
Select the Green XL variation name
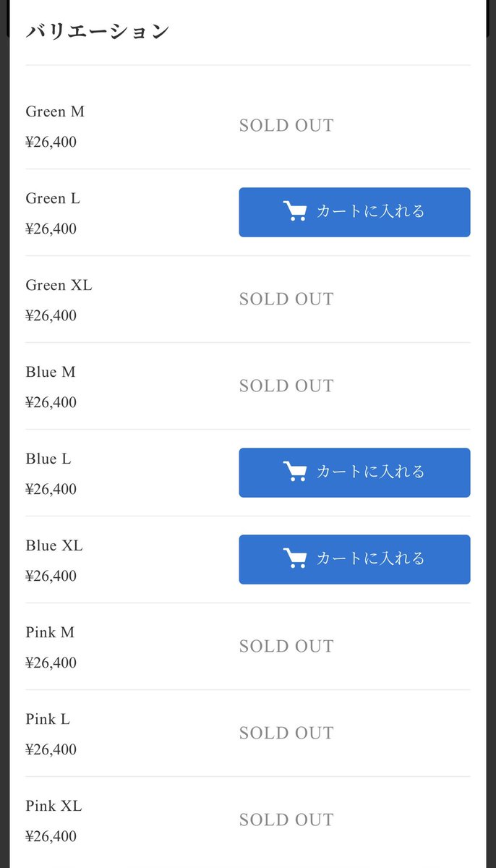pyautogui.click(x=59, y=285)
